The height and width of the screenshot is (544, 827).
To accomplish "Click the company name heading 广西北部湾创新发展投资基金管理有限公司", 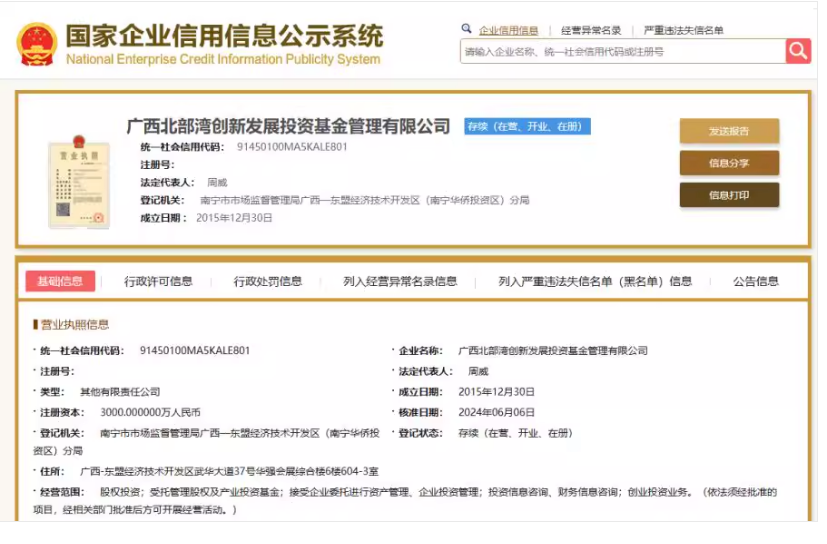I will point(289,126).
